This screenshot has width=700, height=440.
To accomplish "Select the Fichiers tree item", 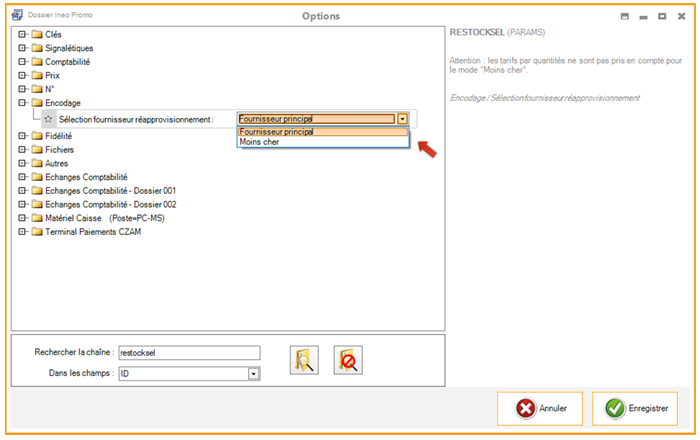I will [x=59, y=149].
